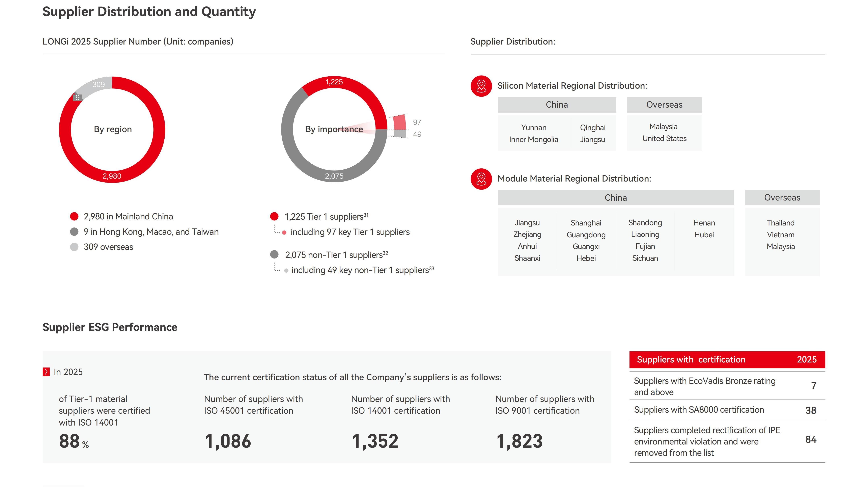Click the Overseas header under Silicon Material

click(664, 105)
